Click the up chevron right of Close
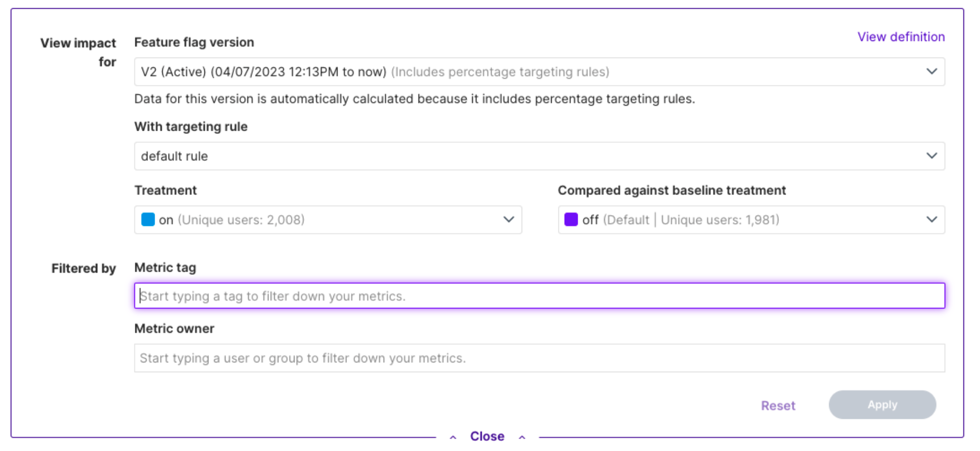Image resolution: width=980 pixels, height=451 pixels. pos(522,438)
